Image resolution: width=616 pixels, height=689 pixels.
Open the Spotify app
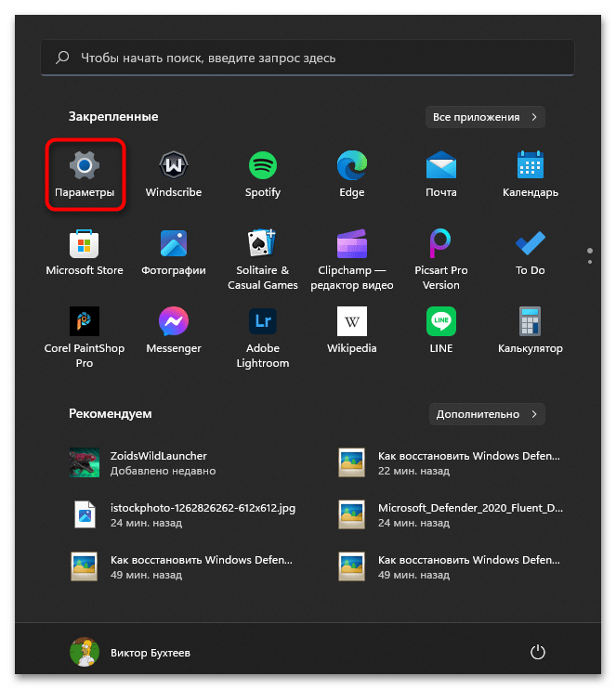[263, 175]
